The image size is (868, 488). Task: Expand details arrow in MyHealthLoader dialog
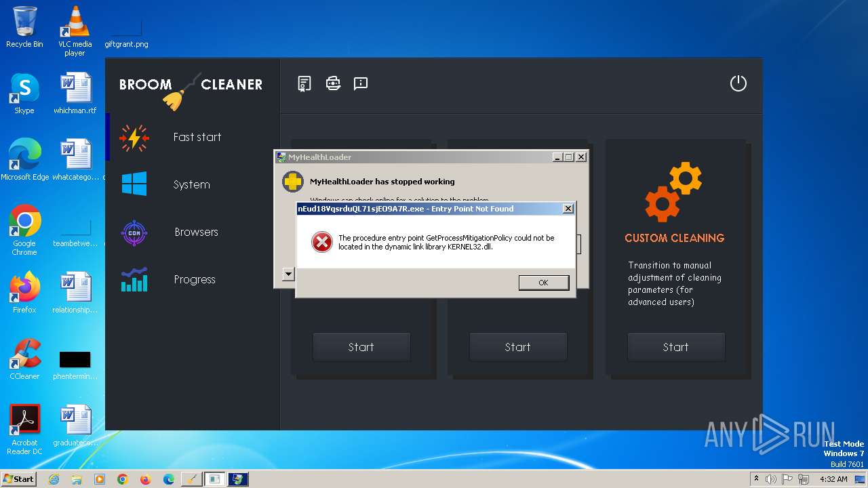point(288,274)
